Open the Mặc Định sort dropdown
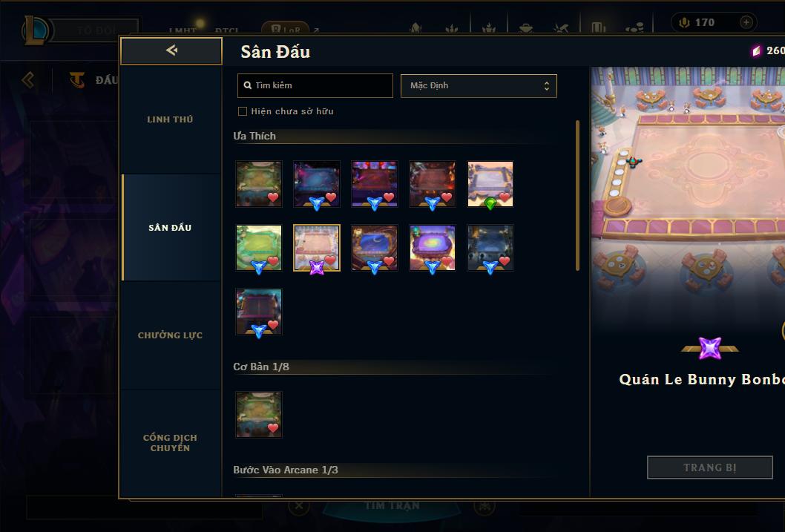 tap(479, 85)
